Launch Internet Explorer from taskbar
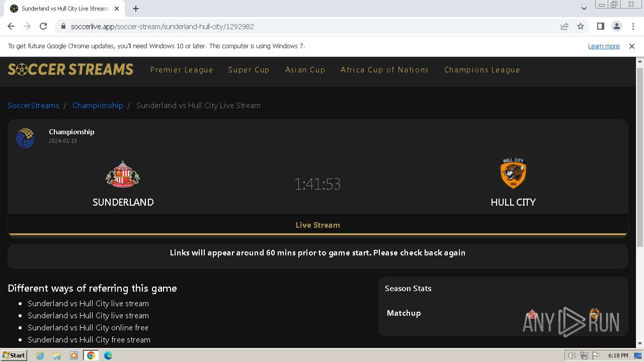644x362 pixels. (40, 355)
